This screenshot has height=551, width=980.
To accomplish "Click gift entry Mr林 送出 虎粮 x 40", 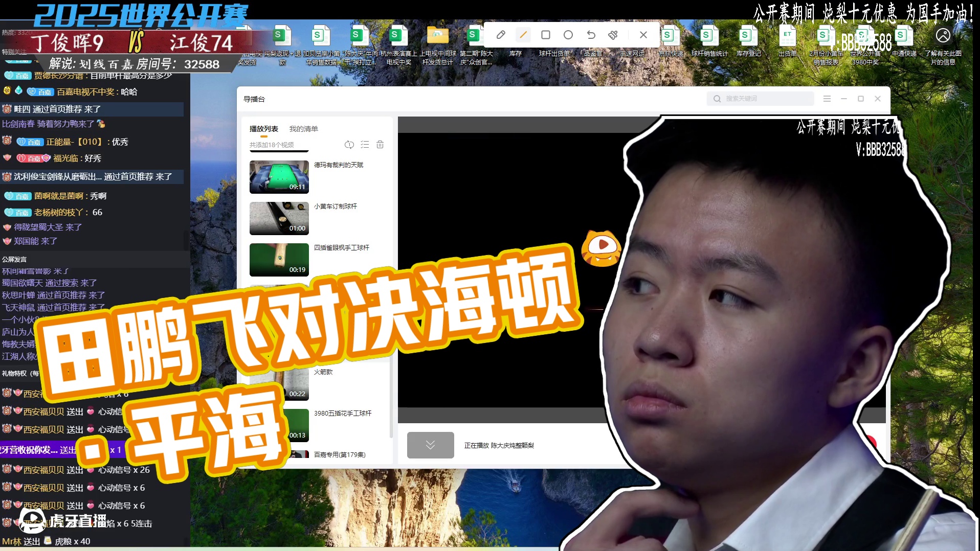I will [46, 541].
